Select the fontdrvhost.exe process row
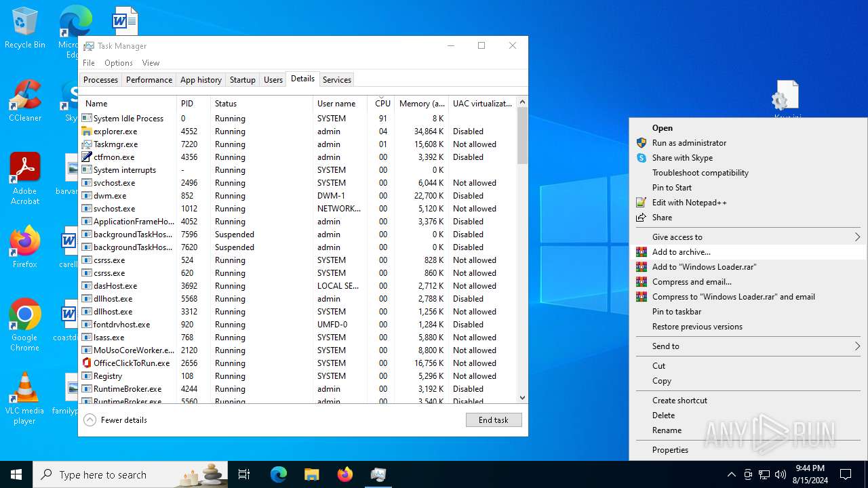The height and width of the screenshot is (488, 868). point(298,325)
